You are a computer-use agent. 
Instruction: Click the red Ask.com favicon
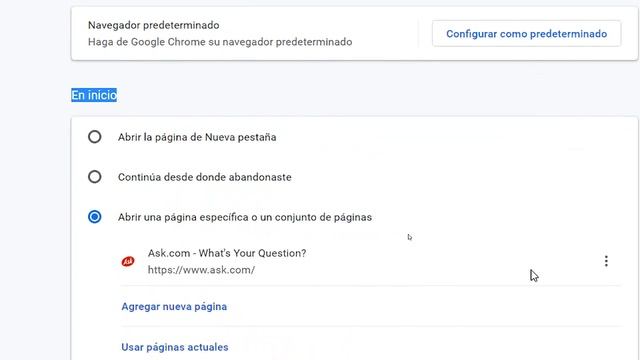pyautogui.click(x=128, y=261)
